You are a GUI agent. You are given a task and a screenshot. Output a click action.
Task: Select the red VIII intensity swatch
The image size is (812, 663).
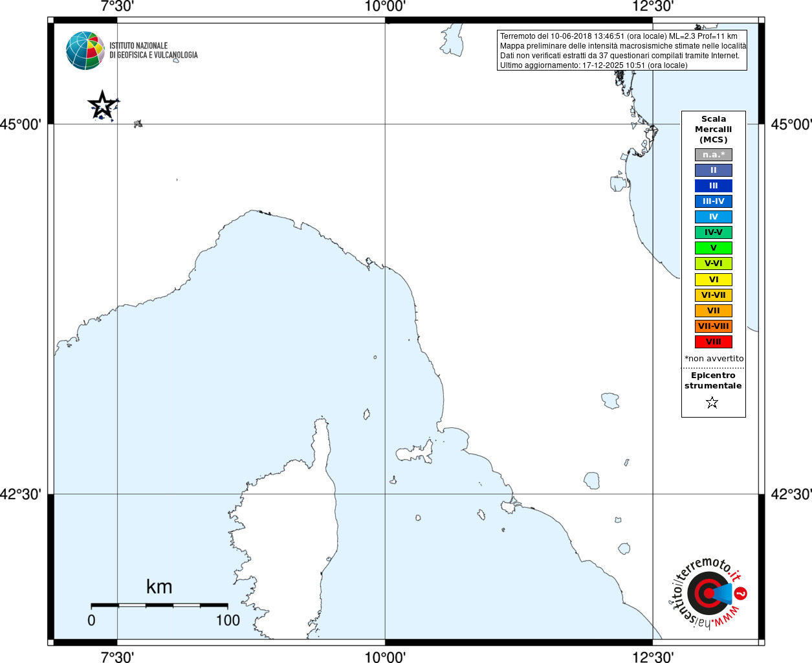(x=714, y=342)
